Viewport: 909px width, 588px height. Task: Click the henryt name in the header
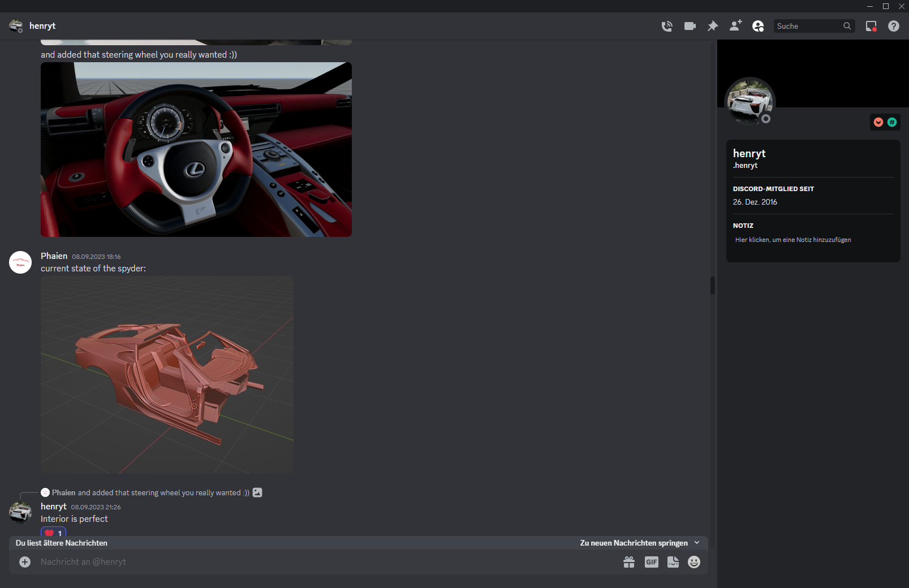42,26
